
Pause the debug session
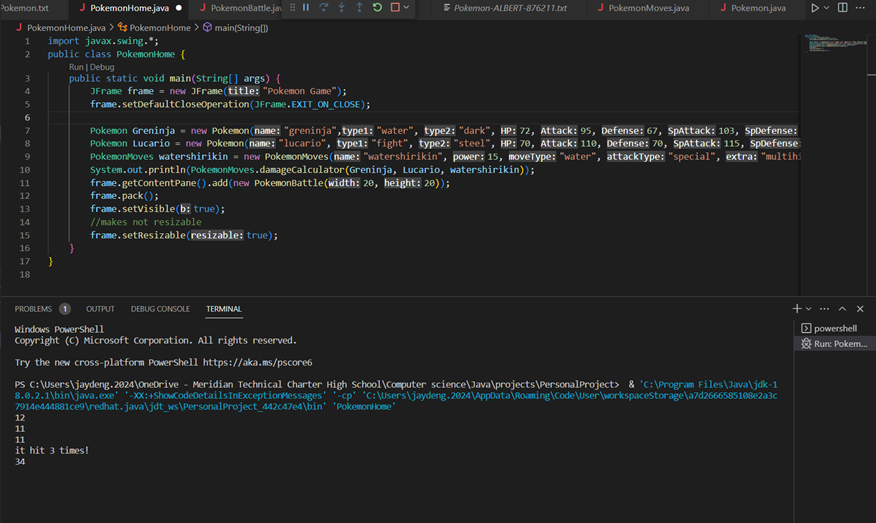[x=306, y=8]
